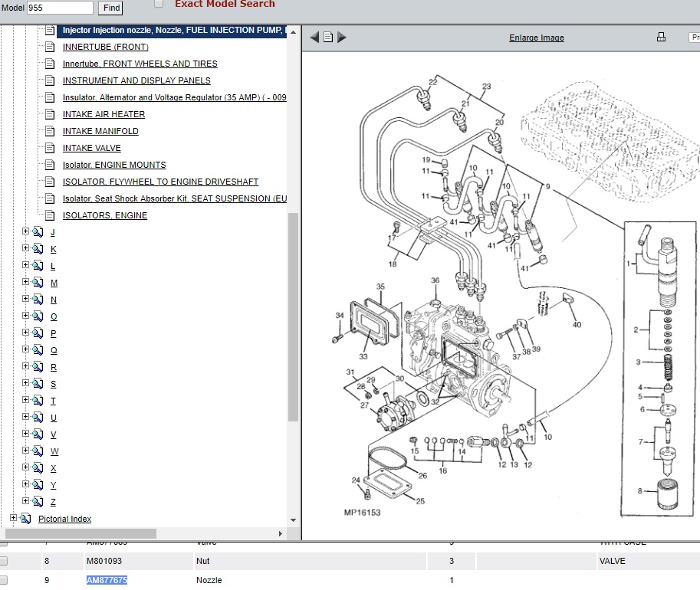The width and height of the screenshot is (700, 590).
Task: Enable Exact Model Search checkbox
Action: (159, 4)
